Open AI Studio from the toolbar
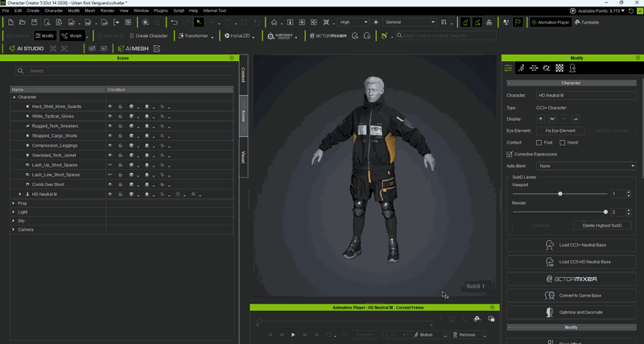 [x=27, y=48]
